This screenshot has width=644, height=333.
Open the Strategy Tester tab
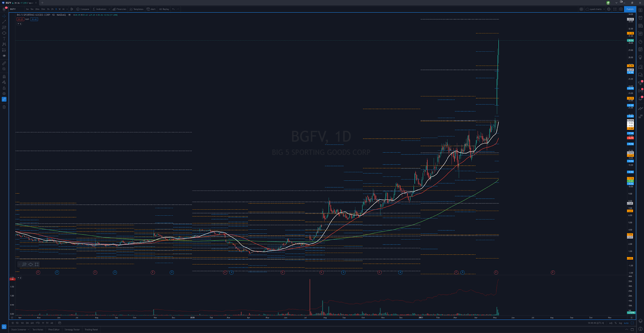click(72, 329)
